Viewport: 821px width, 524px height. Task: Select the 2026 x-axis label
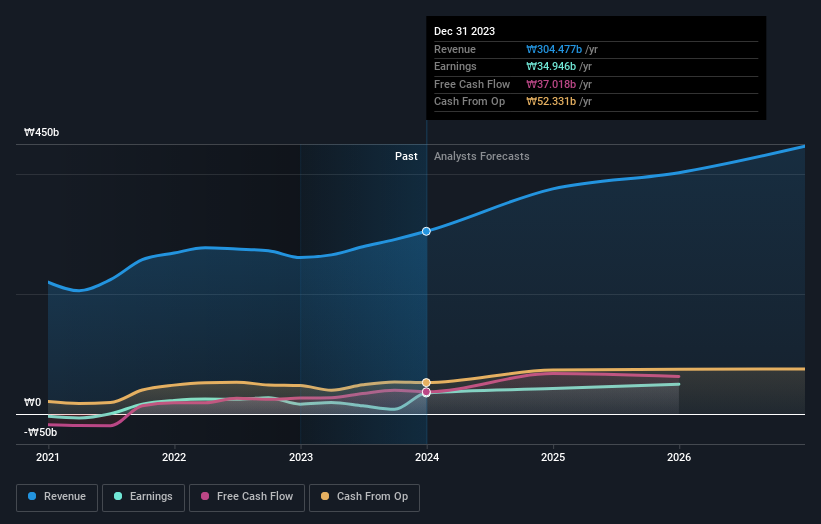coord(679,458)
